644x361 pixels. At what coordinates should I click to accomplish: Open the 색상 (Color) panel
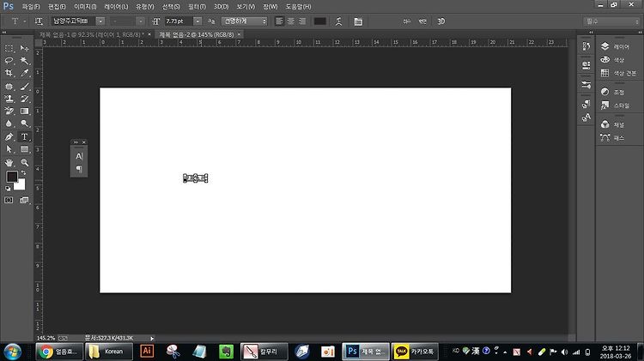click(612, 60)
